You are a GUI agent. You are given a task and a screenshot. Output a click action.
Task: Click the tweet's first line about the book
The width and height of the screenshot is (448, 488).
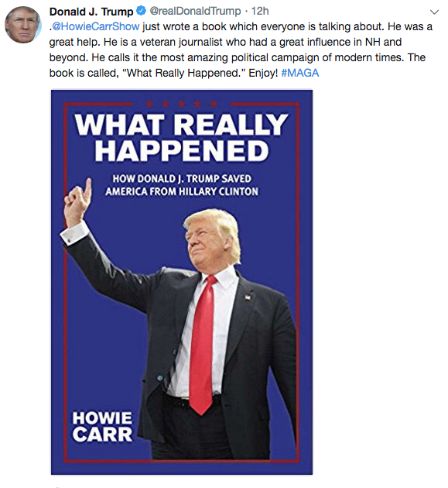tap(241, 26)
